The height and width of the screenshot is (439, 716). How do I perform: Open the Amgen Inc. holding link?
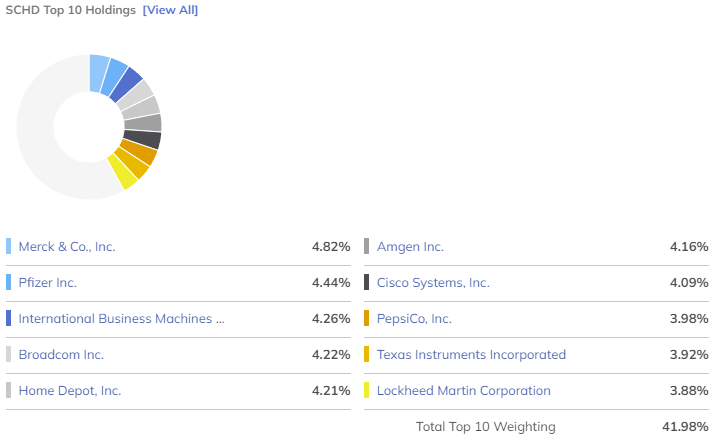pyautogui.click(x=410, y=247)
